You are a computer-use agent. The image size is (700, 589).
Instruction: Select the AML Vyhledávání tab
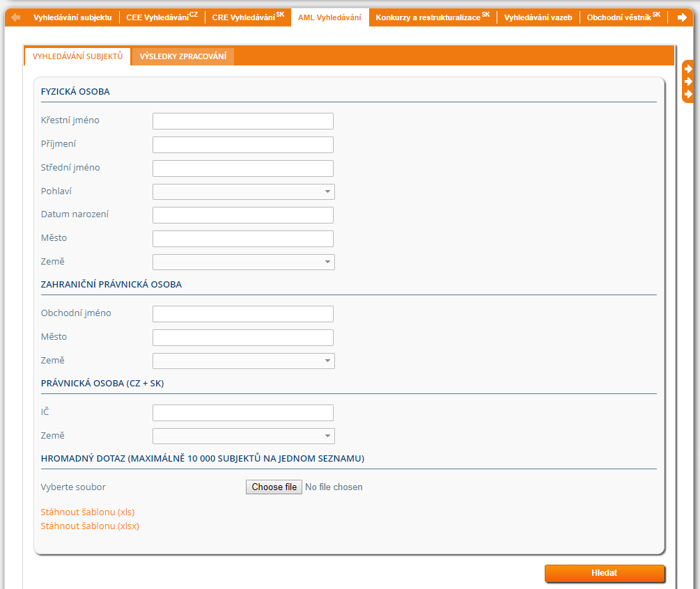tap(329, 17)
